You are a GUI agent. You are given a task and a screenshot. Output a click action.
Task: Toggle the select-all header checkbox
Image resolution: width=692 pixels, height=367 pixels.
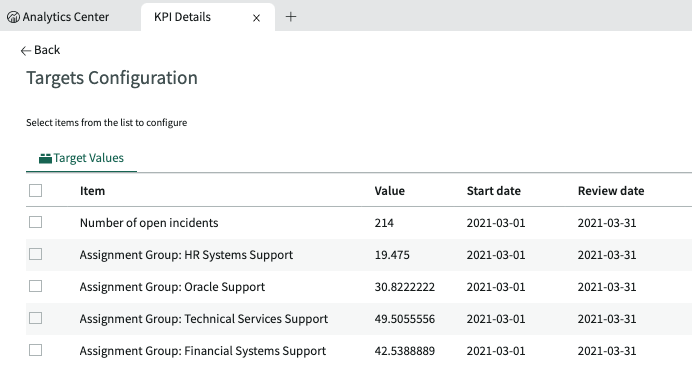click(35, 191)
